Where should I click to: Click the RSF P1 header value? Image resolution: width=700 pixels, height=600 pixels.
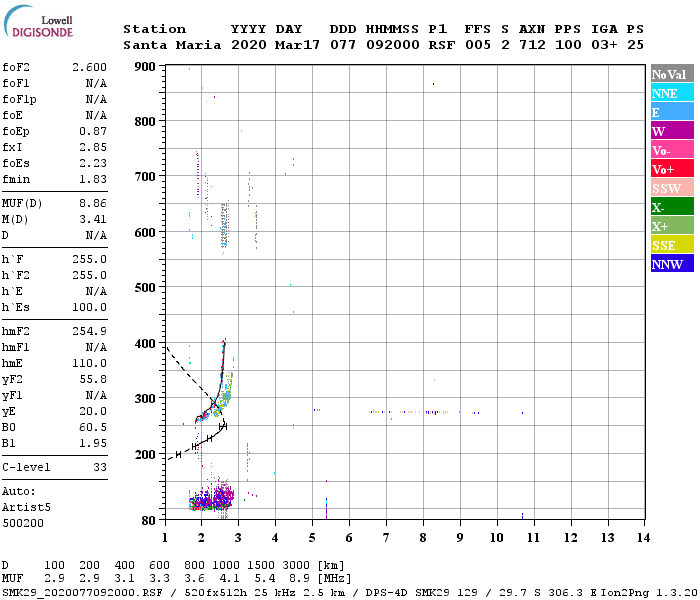tap(442, 45)
